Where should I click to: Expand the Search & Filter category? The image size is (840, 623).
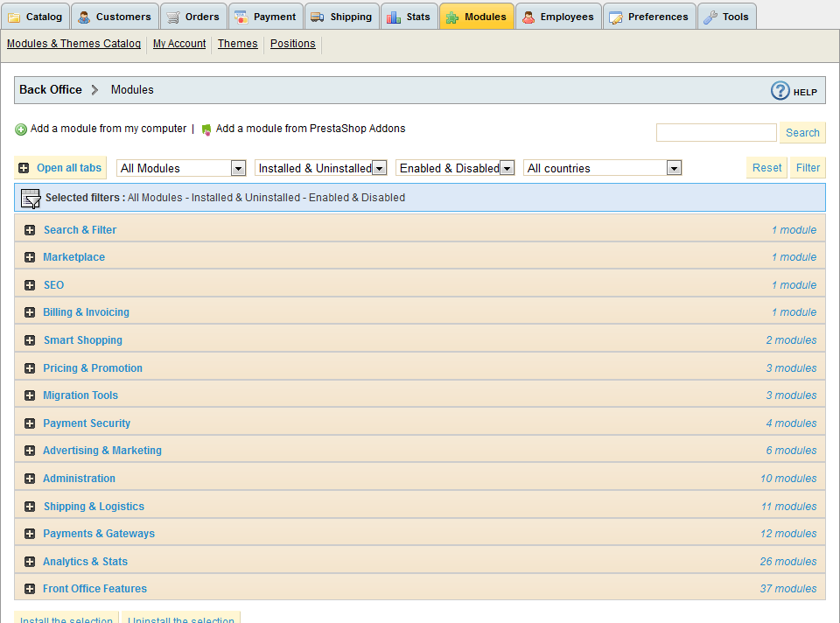[x=80, y=230]
